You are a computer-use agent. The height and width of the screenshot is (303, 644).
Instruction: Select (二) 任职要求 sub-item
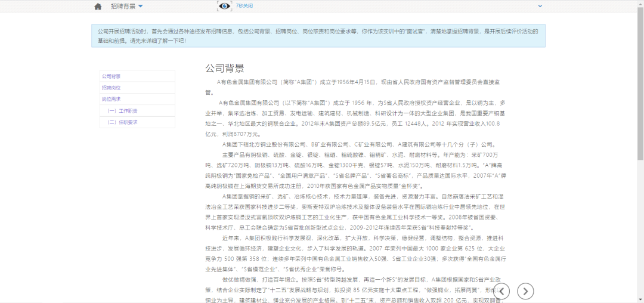pos(122,122)
